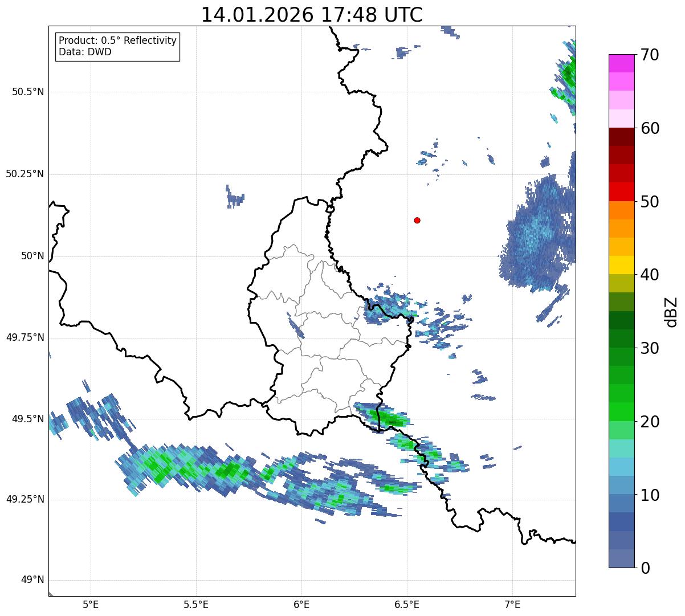Image resolution: width=685 pixels, height=616 pixels.
Task: Click the "7°E" longitude label
Action: pos(512,605)
